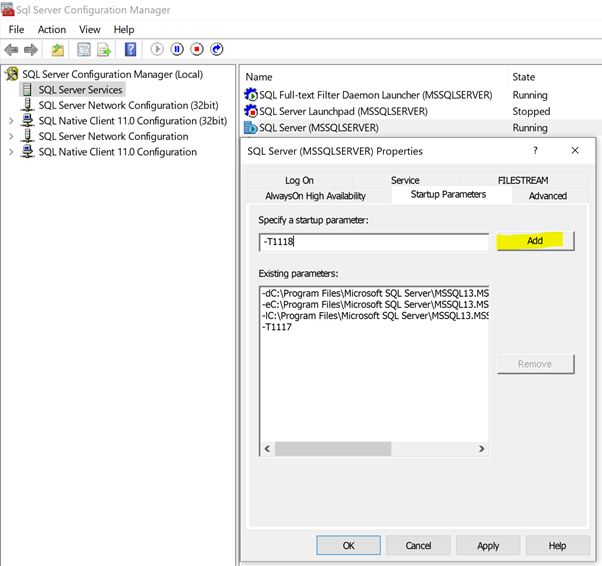This screenshot has height=566, width=602.
Task: Select SQL Server Network Configuration (32bit) label
Action: click(x=128, y=105)
